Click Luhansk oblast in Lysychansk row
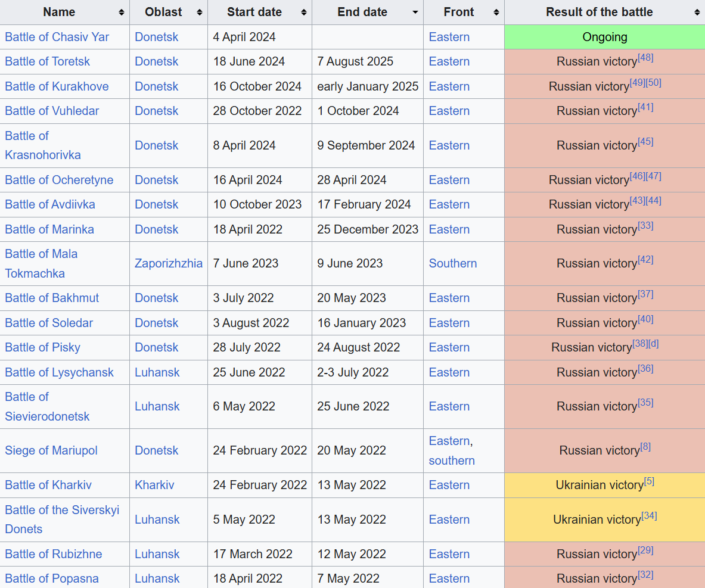Viewport: 705px width, 588px height. click(157, 372)
